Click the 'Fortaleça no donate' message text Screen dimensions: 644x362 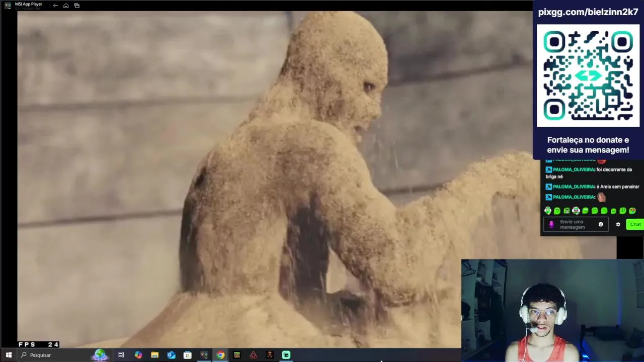pos(588,145)
